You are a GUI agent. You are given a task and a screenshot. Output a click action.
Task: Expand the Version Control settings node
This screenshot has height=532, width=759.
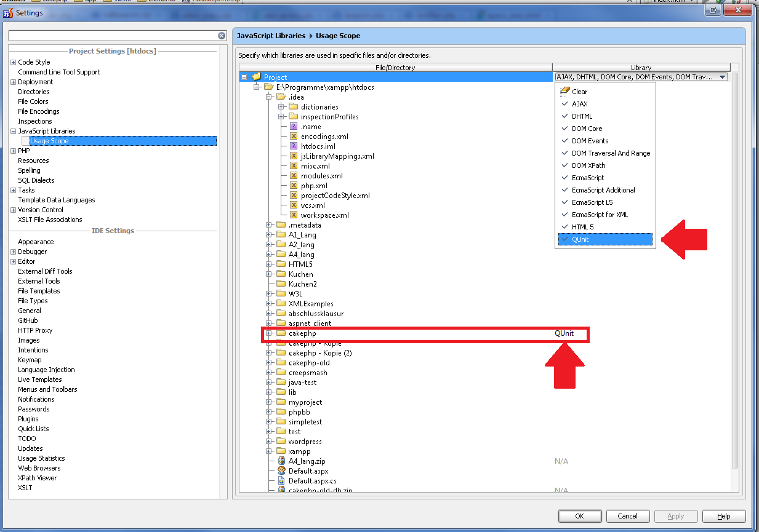[13, 210]
